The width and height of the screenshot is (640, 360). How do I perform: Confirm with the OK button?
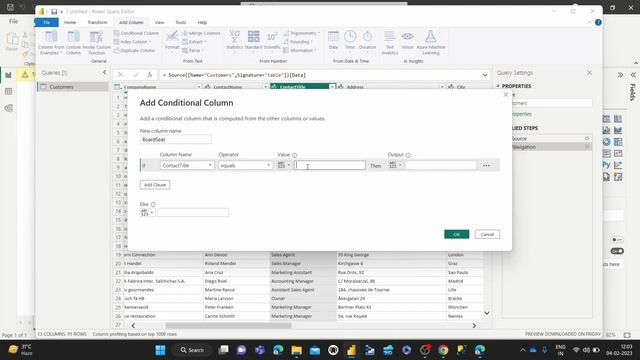[x=456, y=234]
